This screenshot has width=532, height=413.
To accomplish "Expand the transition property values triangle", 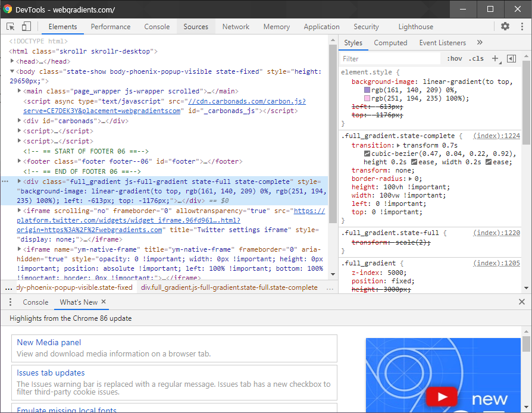I will [x=399, y=145].
